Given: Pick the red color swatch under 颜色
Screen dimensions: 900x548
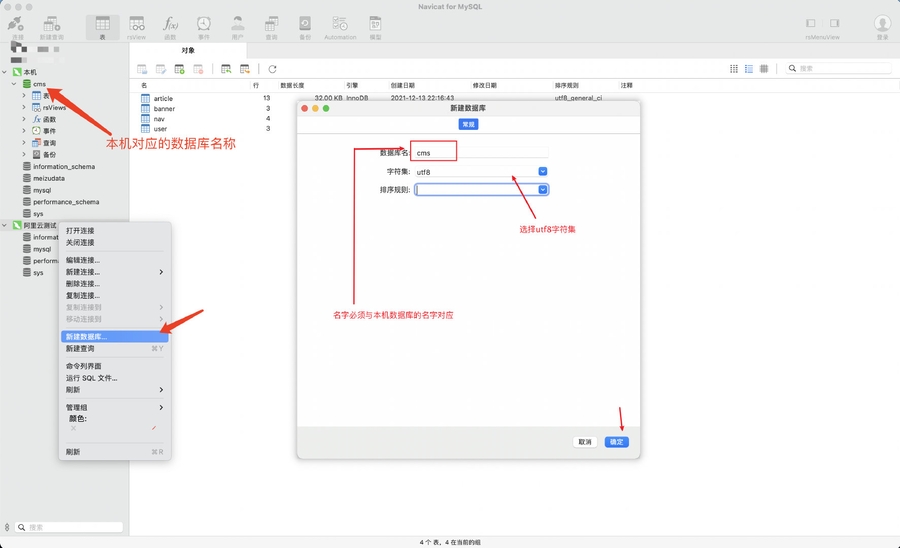Looking at the screenshot, I should coord(154,428).
